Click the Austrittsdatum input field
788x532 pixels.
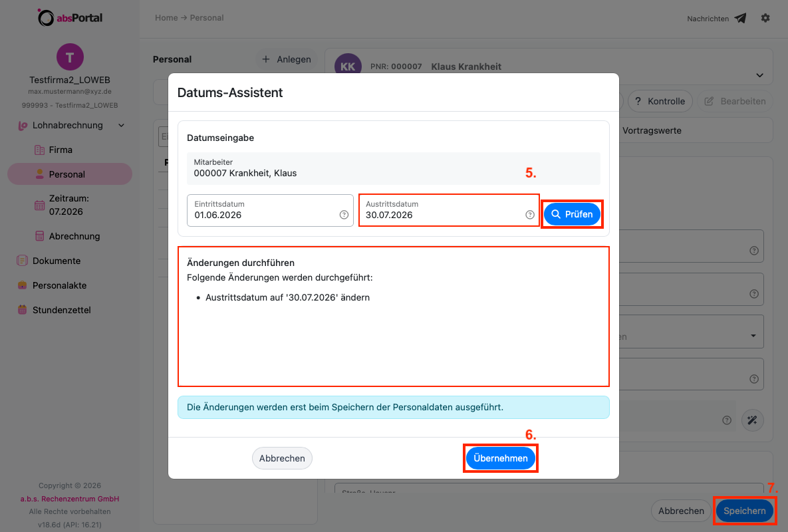[x=449, y=211]
